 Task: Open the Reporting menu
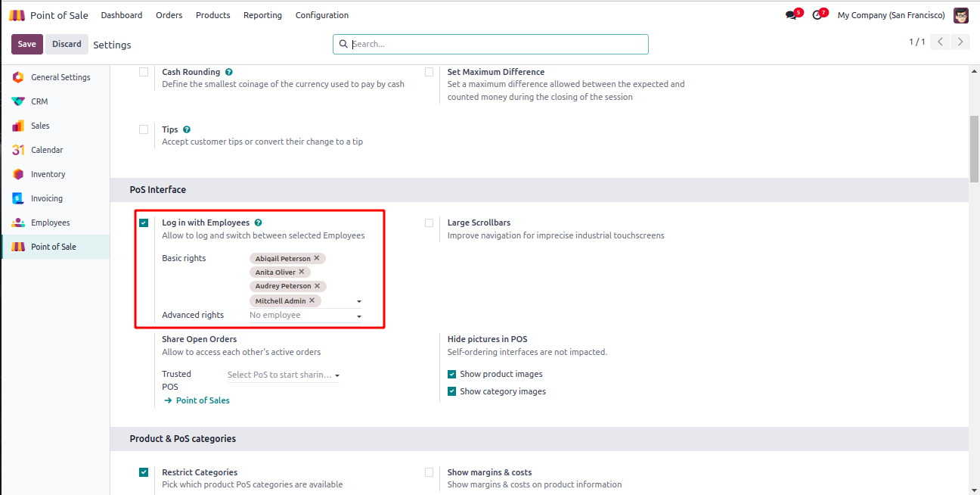262,15
